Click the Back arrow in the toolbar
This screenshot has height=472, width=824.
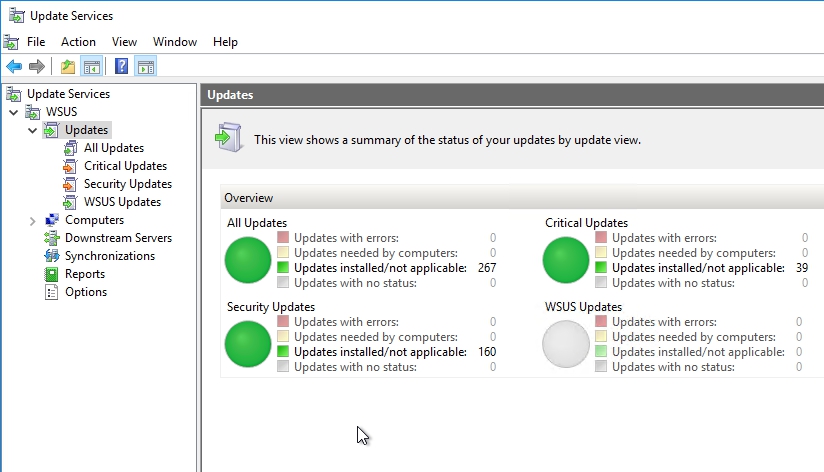tap(14, 67)
